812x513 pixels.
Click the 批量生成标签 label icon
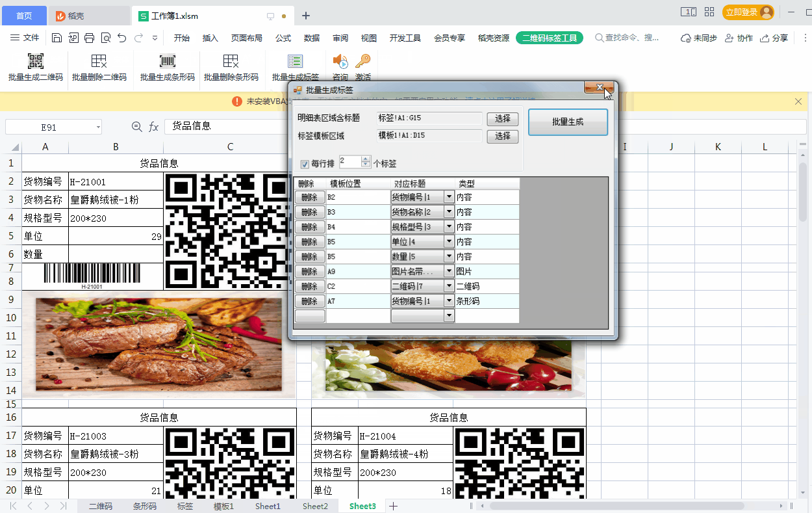[296, 62]
